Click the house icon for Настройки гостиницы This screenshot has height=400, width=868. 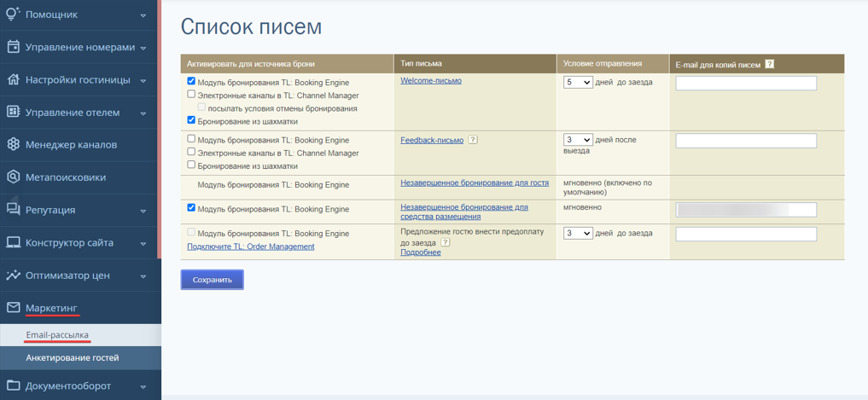click(x=13, y=79)
